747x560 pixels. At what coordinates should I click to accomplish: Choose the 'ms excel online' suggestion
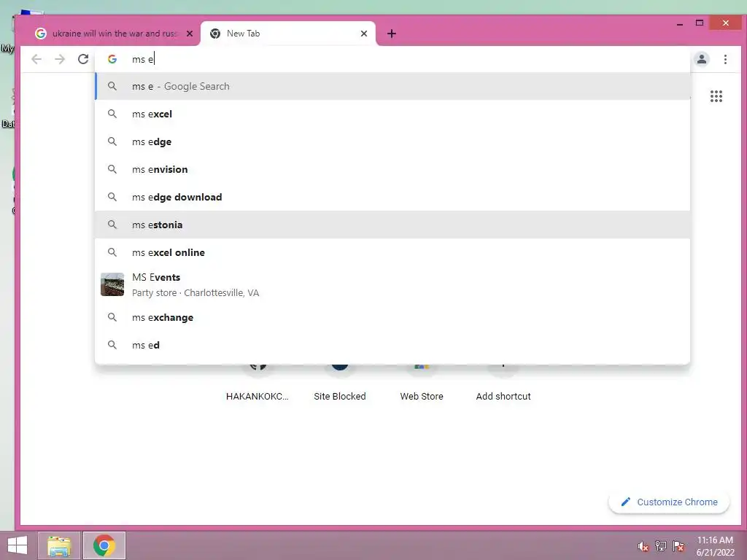click(392, 252)
